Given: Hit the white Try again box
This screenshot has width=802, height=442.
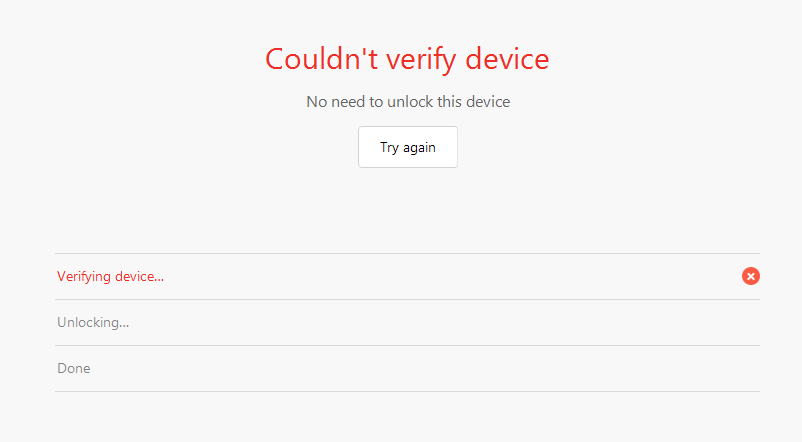Looking at the screenshot, I should [408, 147].
